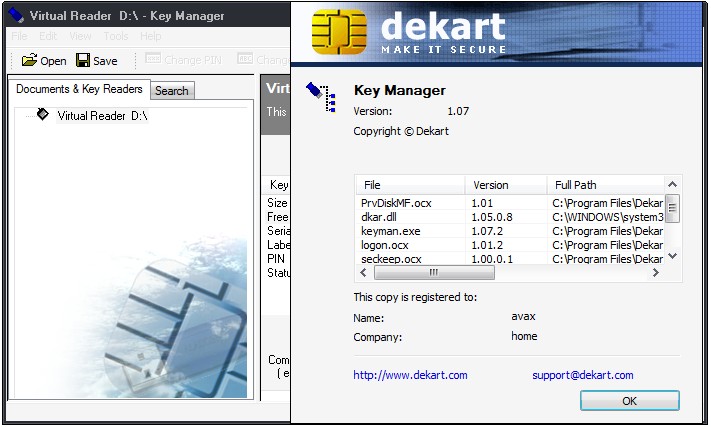Click the vertical scrollbar thumb in file list
The height and width of the screenshot is (427, 711).
coord(672,208)
